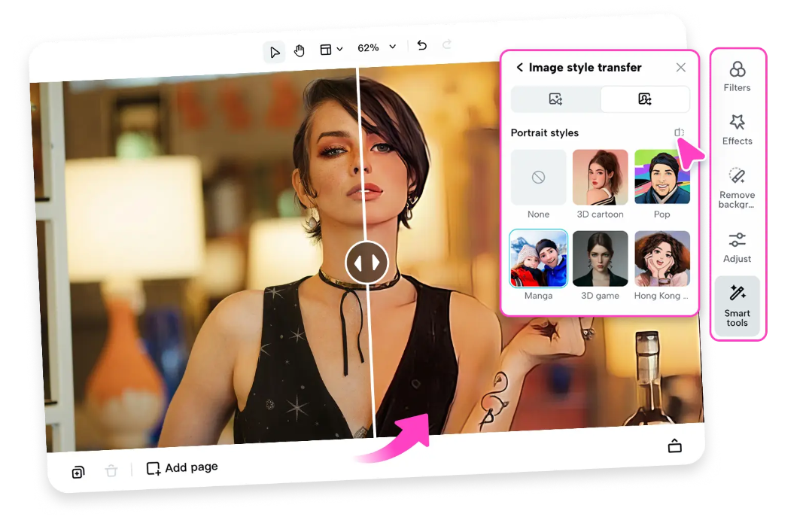Choose the 3D cartoon style thumbnail
This screenshot has width=812, height=520.
(600, 178)
